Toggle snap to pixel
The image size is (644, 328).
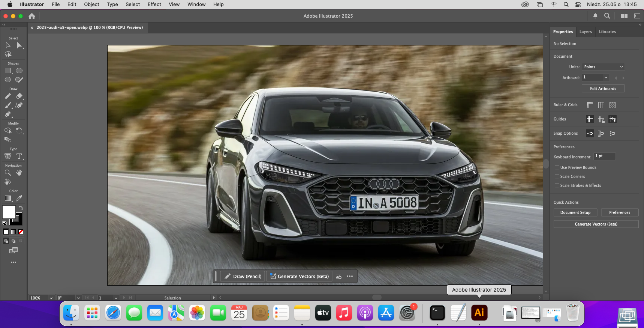click(x=613, y=134)
